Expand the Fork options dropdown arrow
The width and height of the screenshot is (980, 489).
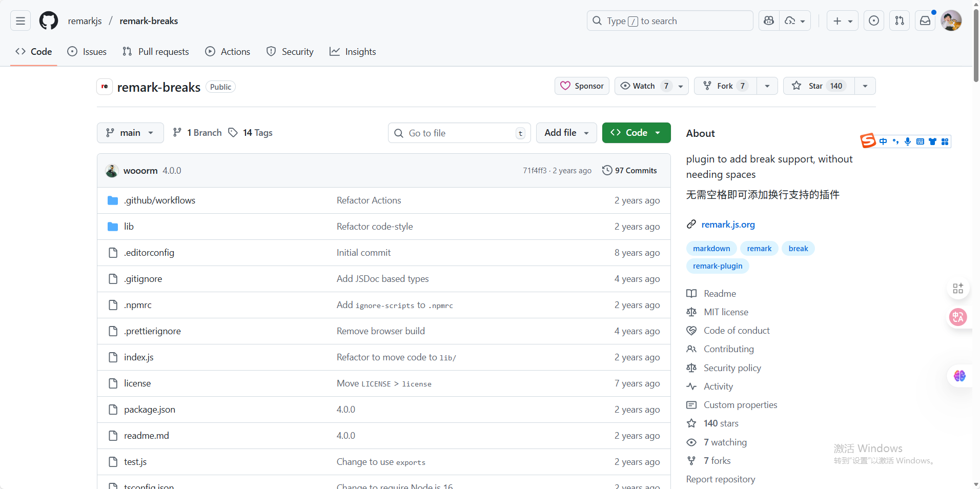(767, 86)
